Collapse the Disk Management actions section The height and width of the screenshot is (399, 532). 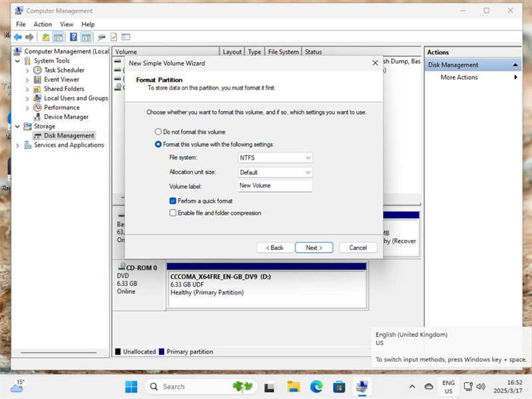(515, 65)
